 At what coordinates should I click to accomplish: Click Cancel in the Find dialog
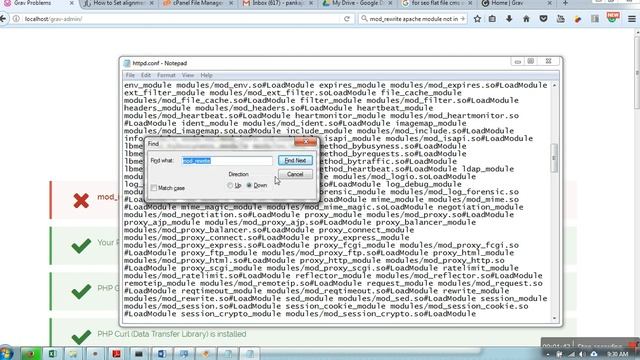pyautogui.click(x=295, y=174)
